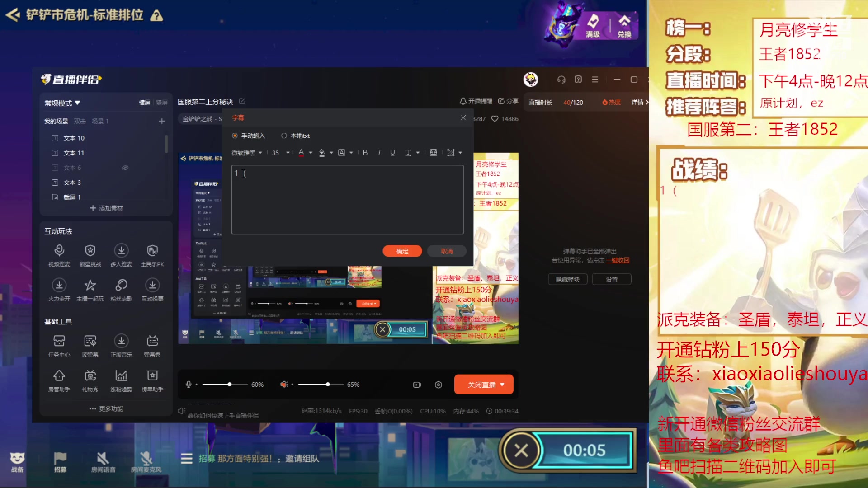Select the 本地txt radio button
The image size is (868, 488).
[x=284, y=136]
